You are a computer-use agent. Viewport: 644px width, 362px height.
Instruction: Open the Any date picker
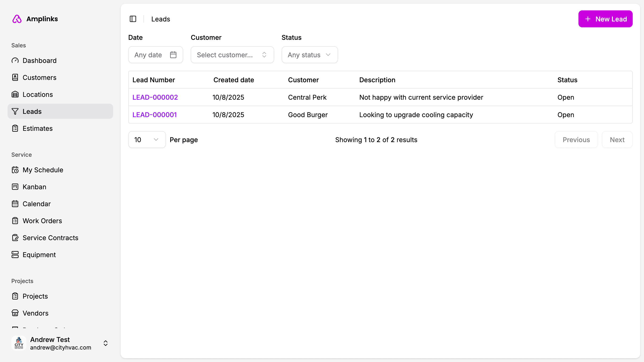[x=156, y=55]
